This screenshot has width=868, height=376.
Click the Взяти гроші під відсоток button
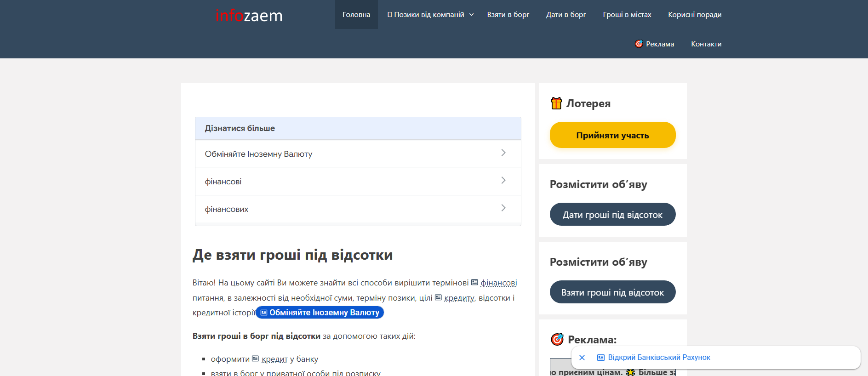click(x=613, y=292)
